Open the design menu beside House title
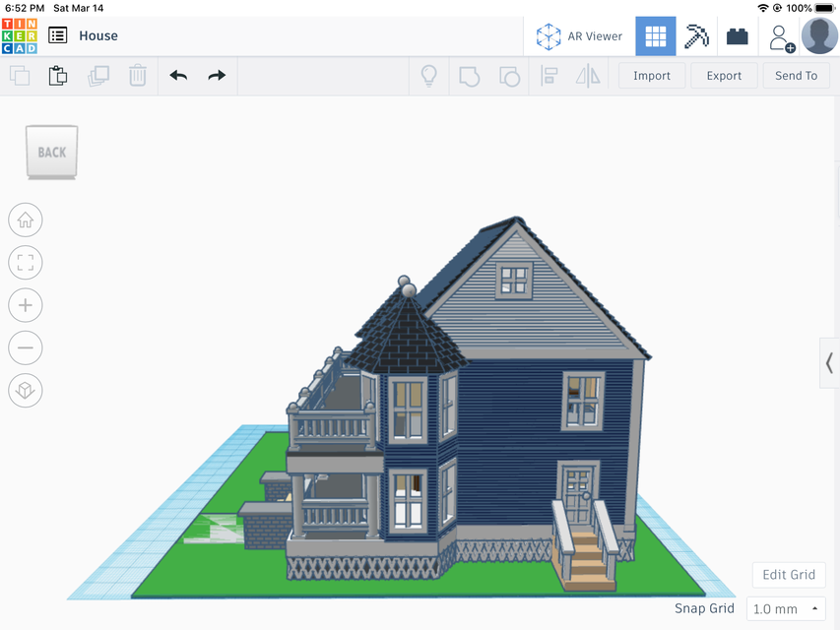 point(59,35)
